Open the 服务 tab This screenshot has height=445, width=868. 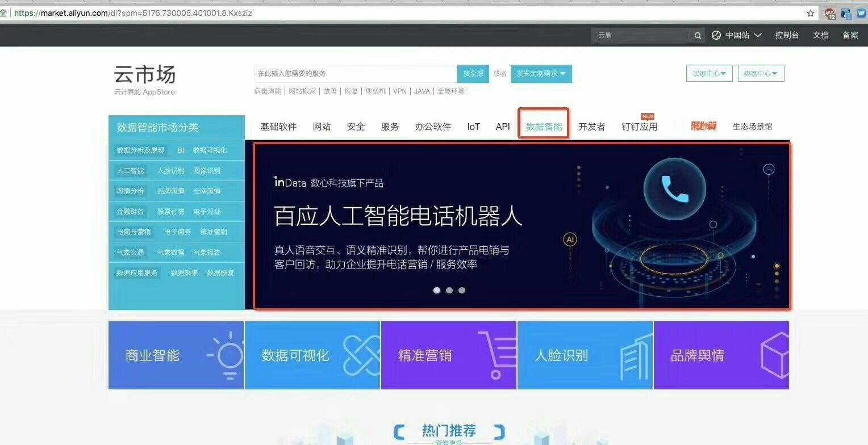tap(390, 127)
